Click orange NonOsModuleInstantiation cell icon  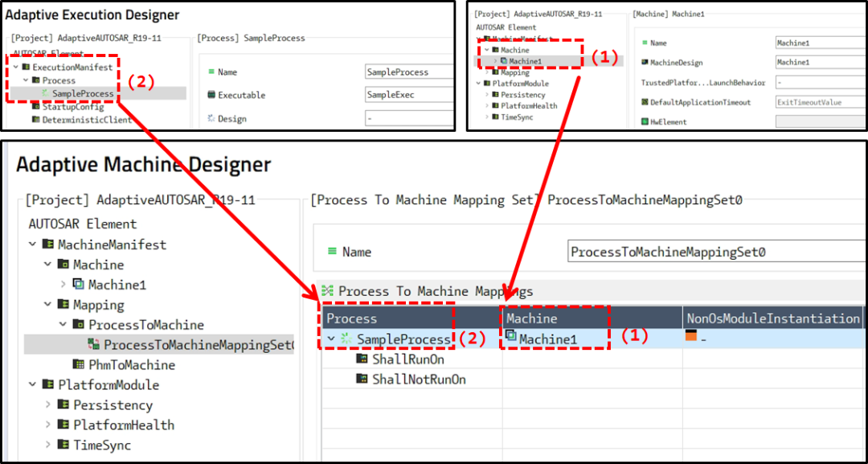691,335
